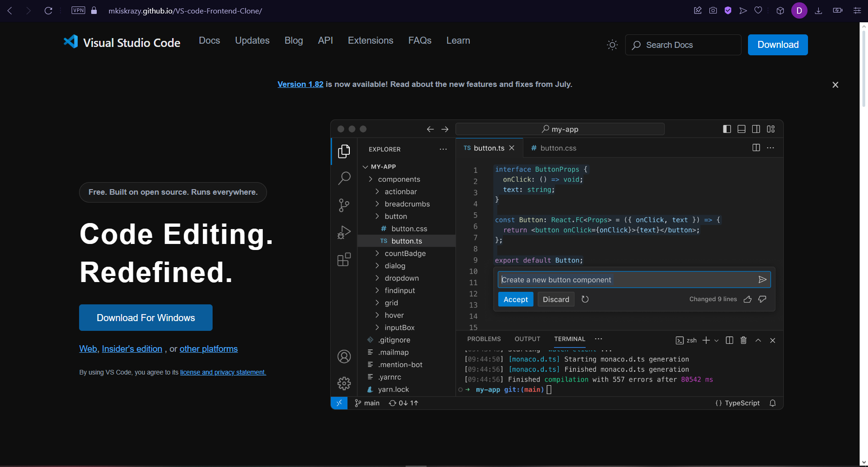Open the other platforms link

click(208, 349)
